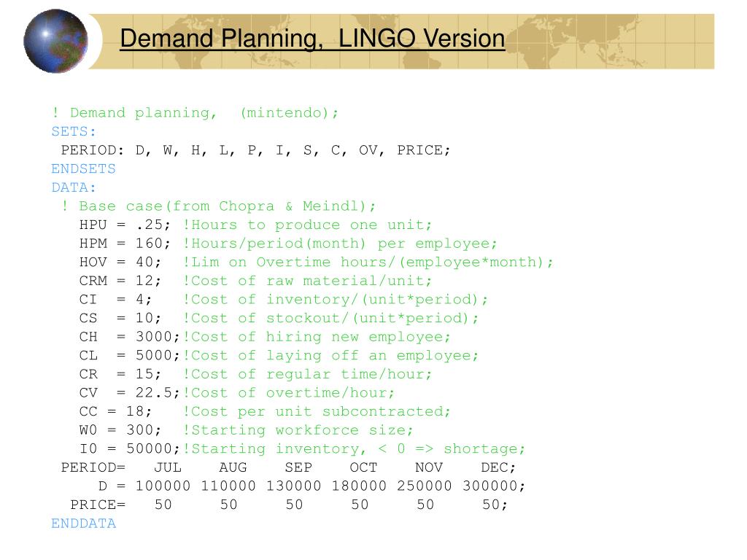Click the 'W0 = 300;' assignment

120,430
